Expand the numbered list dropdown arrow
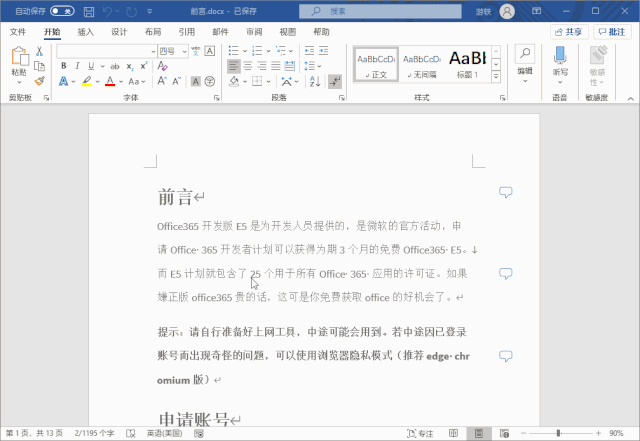The width and height of the screenshot is (640, 441). tap(269, 51)
